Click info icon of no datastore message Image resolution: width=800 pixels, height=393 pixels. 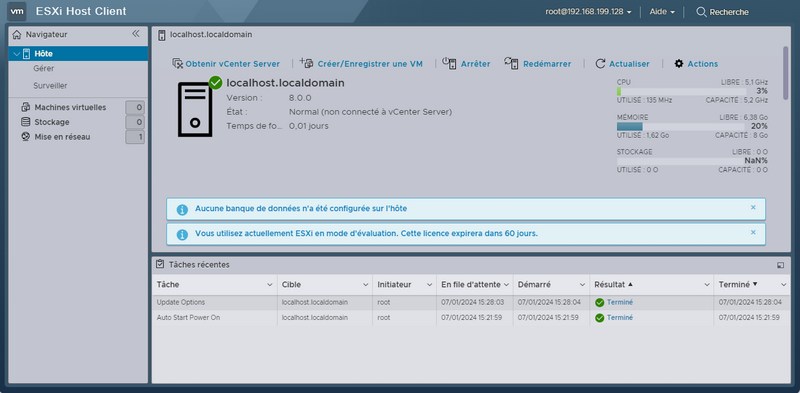(182, 209)
